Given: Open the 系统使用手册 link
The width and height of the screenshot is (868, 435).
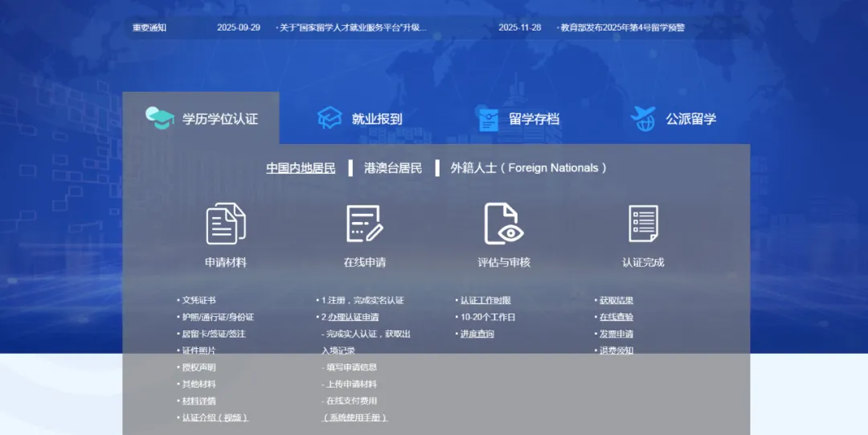Looking at the screenshot, I should pyautogui.click(x=354, y=417).
